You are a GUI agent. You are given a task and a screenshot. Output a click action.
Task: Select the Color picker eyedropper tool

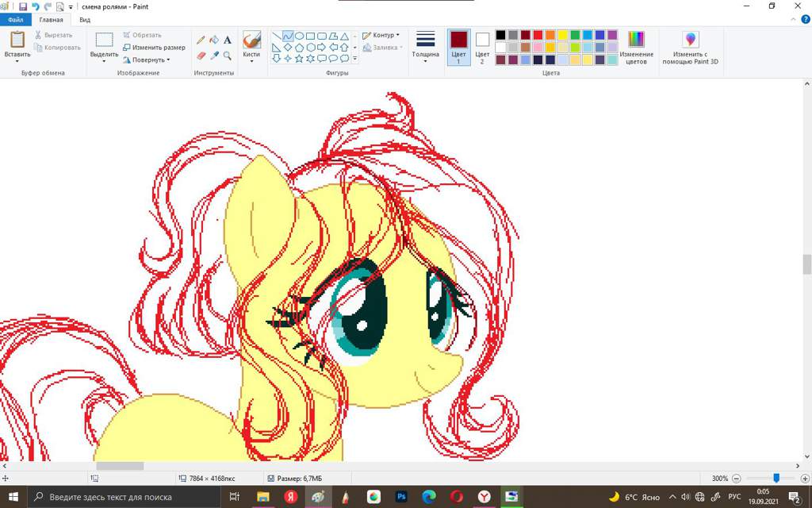click(214, 55)
